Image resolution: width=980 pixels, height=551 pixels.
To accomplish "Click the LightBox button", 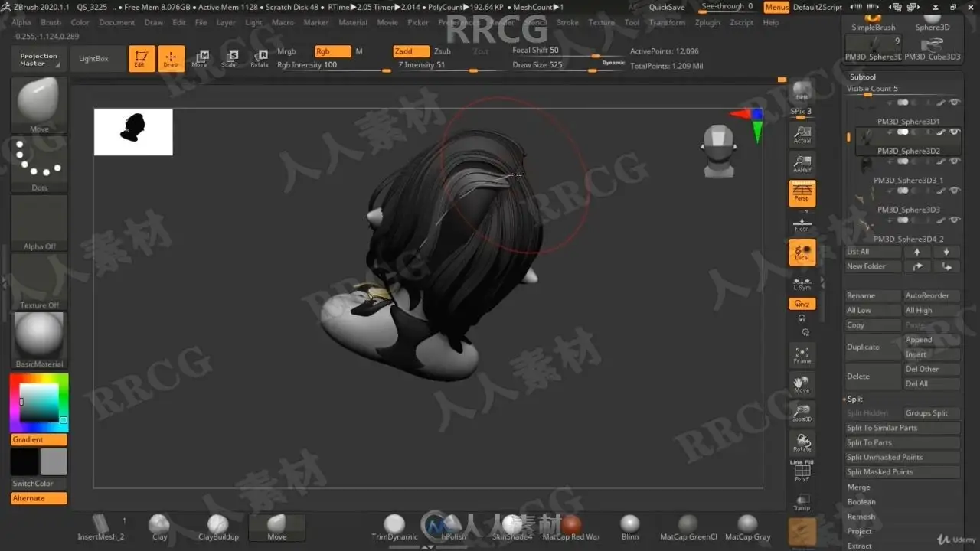I will click(93, 59).
